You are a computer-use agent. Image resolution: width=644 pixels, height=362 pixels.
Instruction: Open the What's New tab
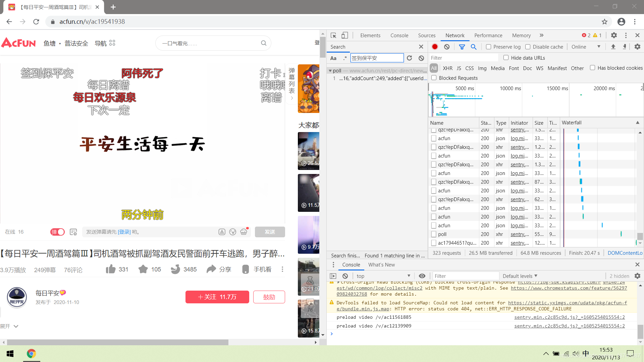pos(381,264)
